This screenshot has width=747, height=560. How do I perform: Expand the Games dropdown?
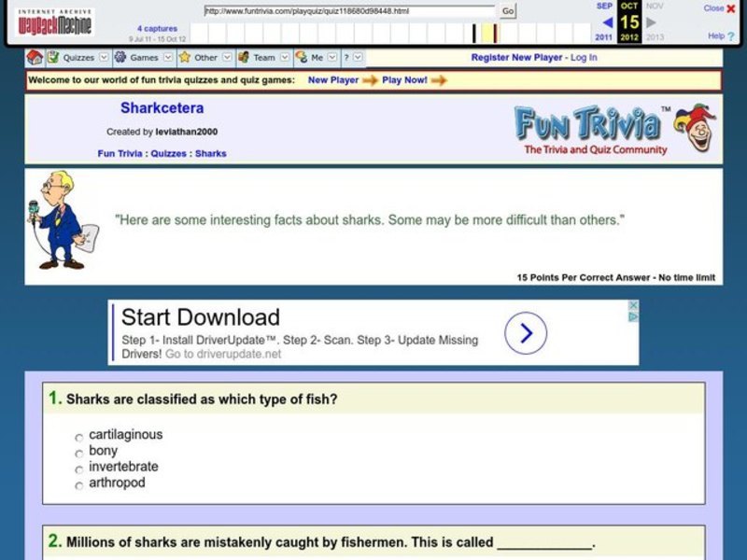click(166, 58)
